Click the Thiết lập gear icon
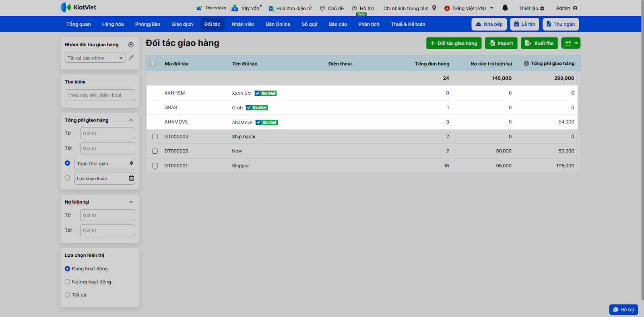The image size is (644, 317). coord(542,8)
